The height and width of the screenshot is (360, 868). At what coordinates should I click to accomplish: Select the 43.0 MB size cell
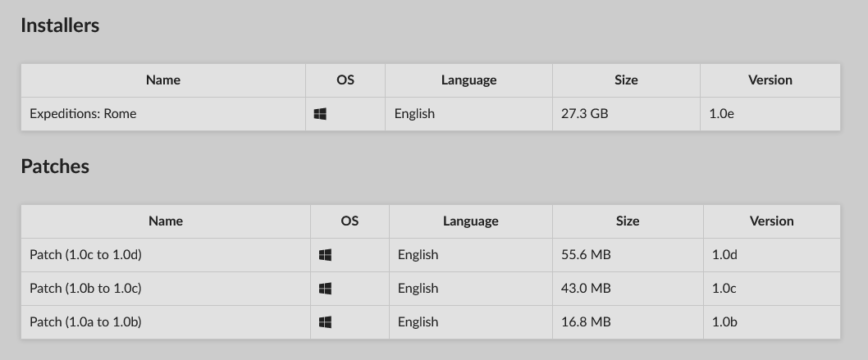coord(586,289)
